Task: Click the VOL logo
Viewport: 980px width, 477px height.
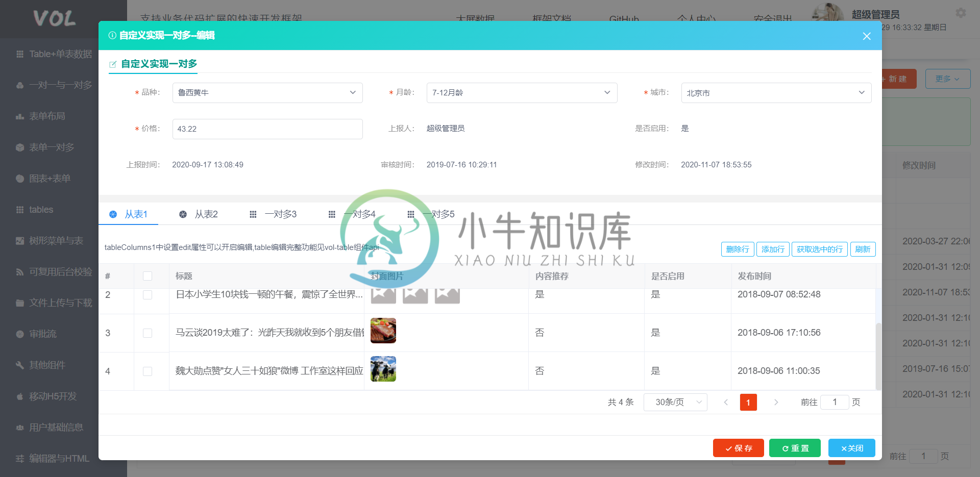Action: tap(54, 19)
